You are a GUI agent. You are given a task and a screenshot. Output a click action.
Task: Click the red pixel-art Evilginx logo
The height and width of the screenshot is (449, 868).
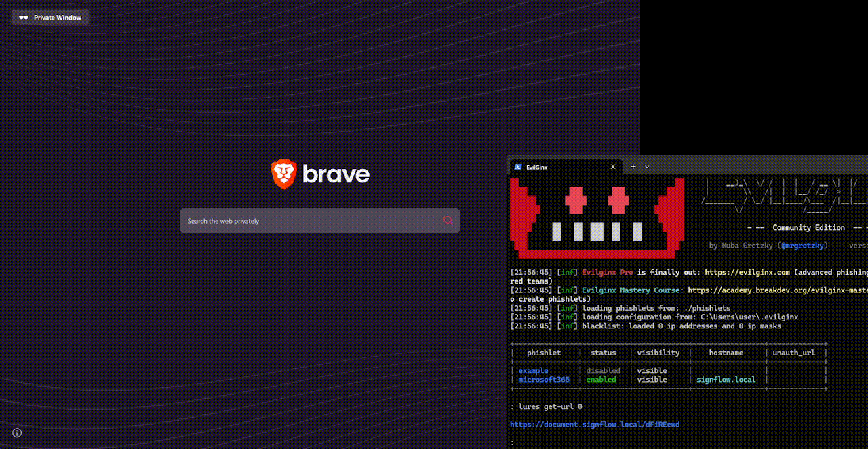tap(597, 217)
